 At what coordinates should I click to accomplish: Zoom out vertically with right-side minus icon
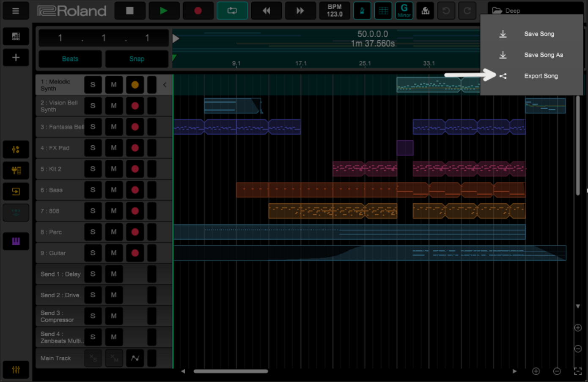[x=578, y=349]
